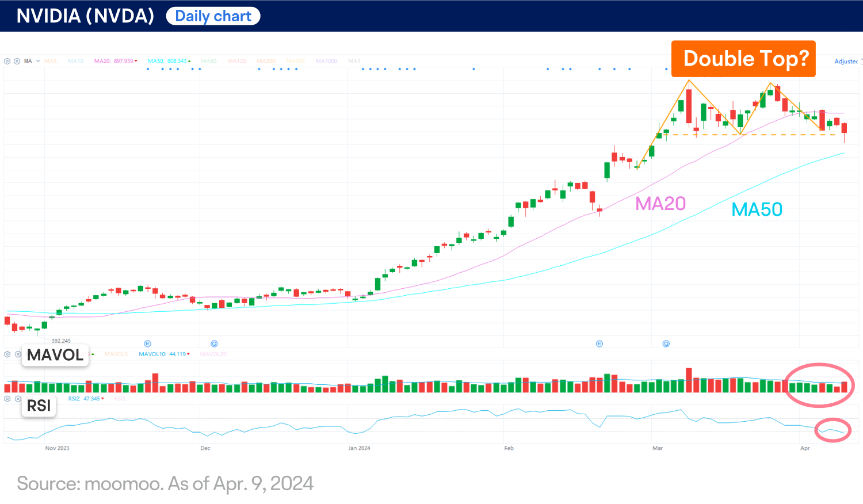Click the Apr date axis label
This screenshot has width=863, height=504.
(x=805, y=448)
